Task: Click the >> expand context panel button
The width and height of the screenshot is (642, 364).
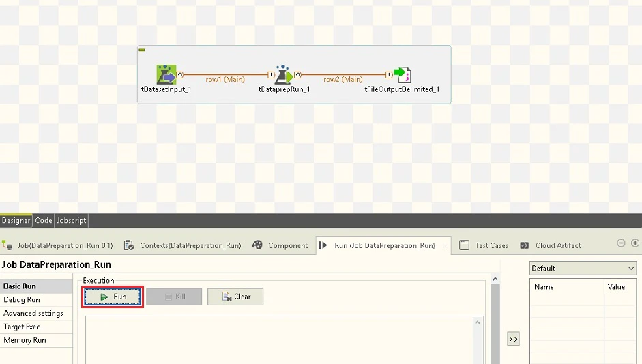Action: point(514,339)
